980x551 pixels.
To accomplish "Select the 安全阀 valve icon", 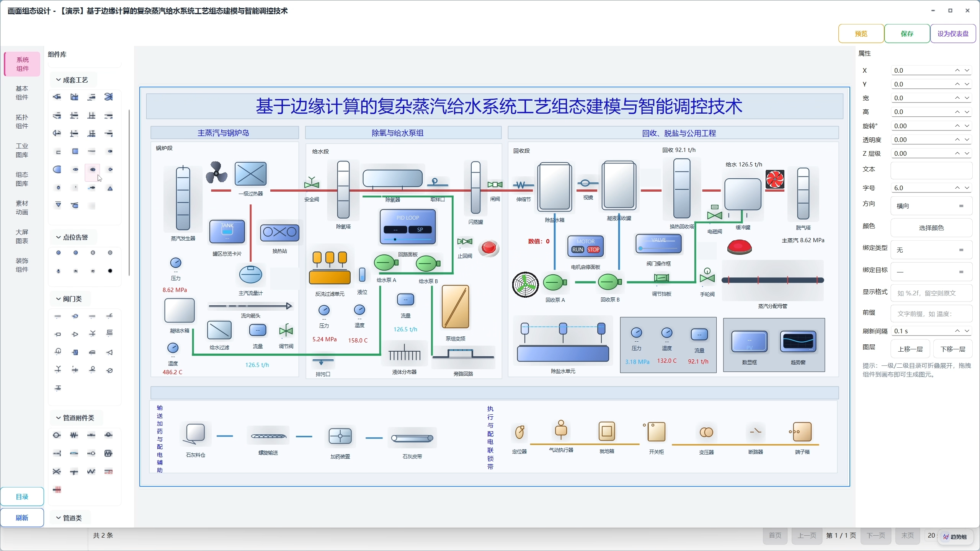I will click(x=312, y=183).
